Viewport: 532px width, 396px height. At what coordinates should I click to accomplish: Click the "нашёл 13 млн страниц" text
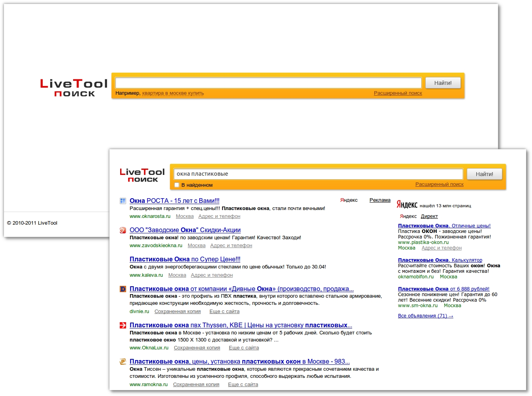pyautogui.click(x=445, y=206)
